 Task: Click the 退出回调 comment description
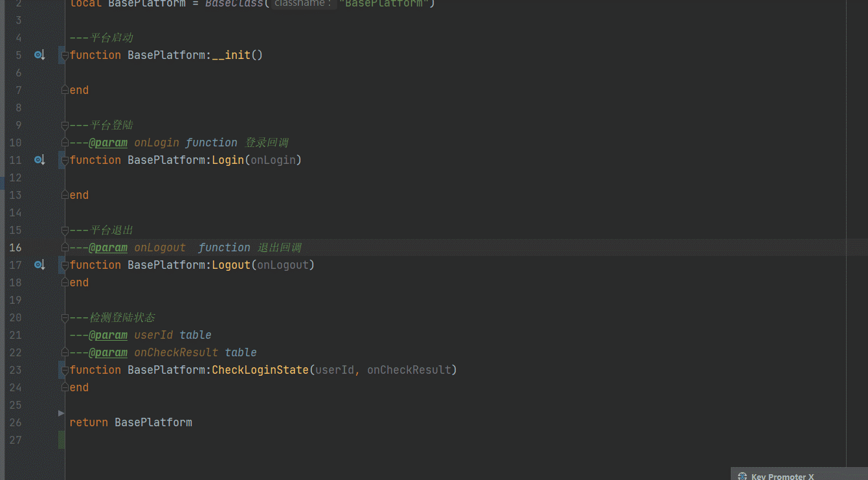click(280, 247)
